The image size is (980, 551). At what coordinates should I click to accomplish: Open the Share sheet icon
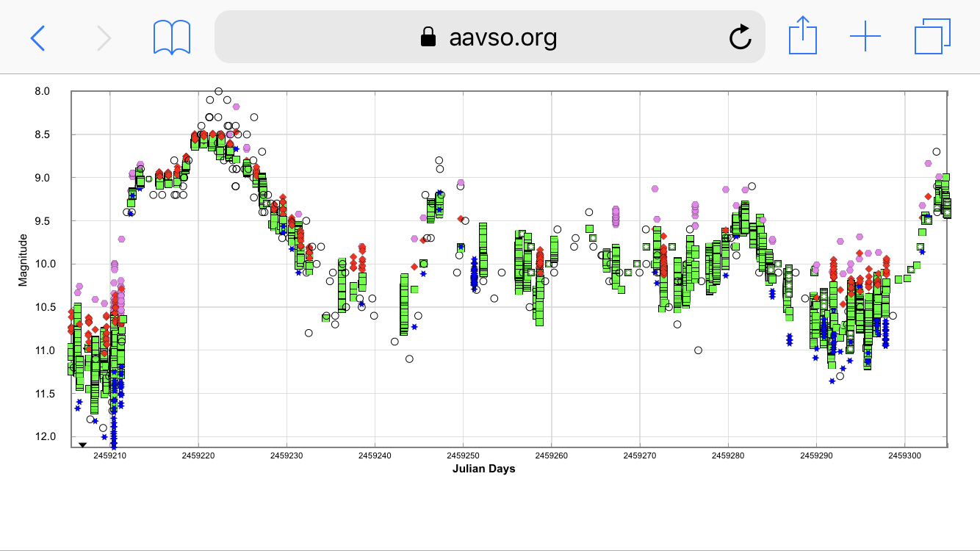(802, 36)
